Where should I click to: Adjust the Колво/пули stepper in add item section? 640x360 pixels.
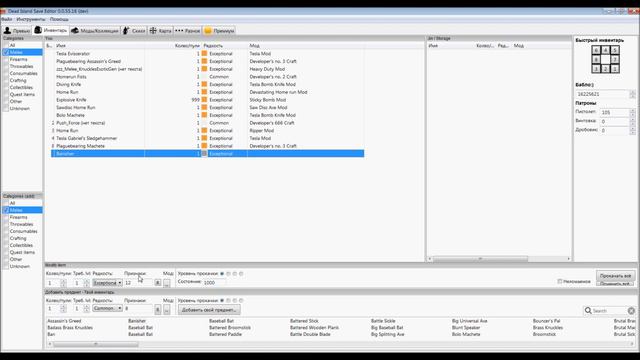pyautogui.click(x=63, y=309)
